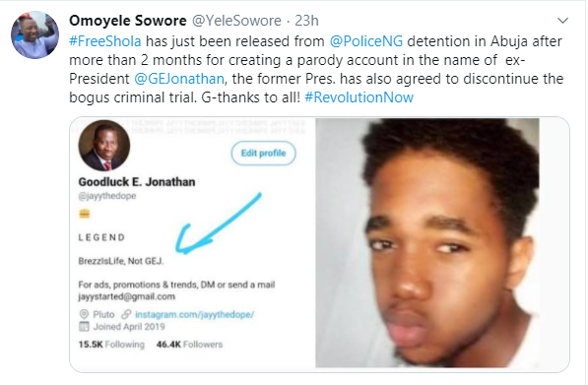
Task: Open Omoyele Sowore's profile avatar
Action: [x=34, y=34]
